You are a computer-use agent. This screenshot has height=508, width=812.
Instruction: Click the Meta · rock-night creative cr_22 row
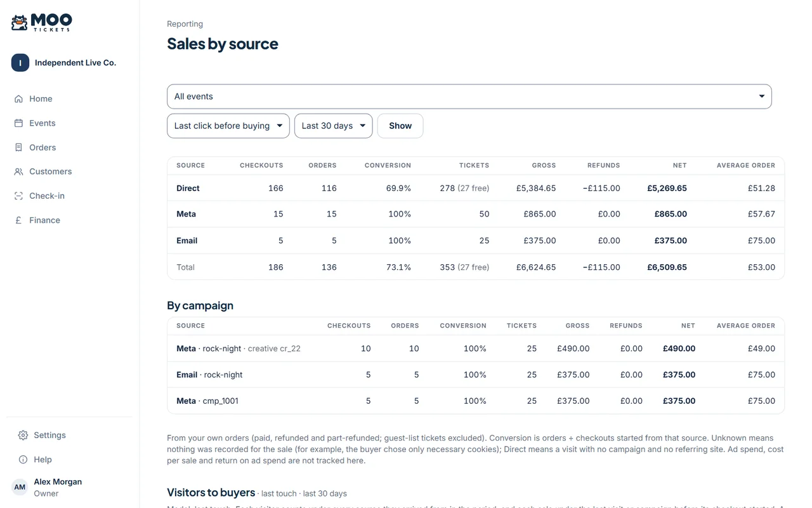[476, 349]
